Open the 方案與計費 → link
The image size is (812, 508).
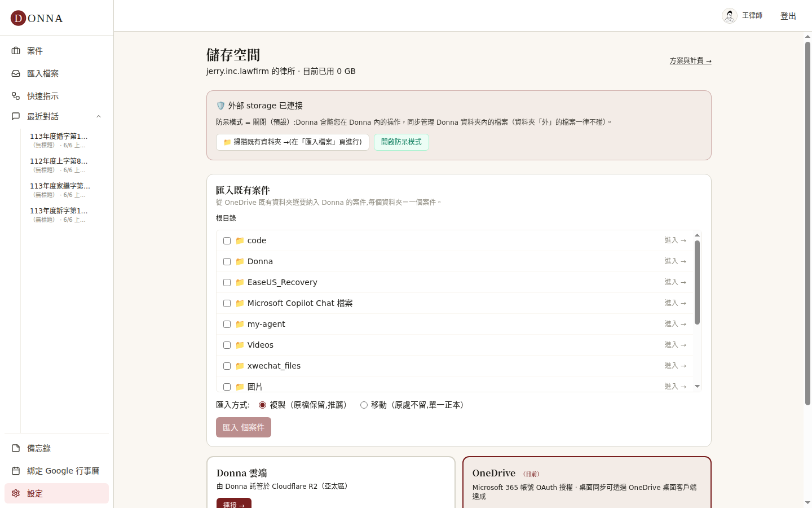(x=690, y=60)
